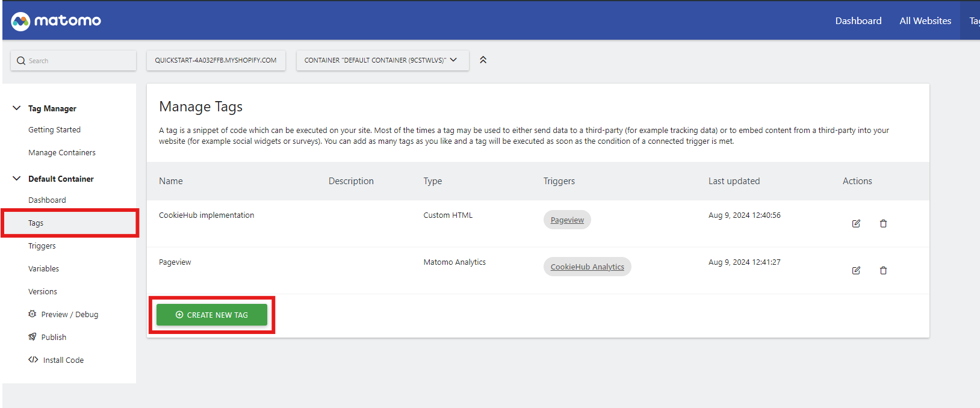The image size is (980, 408).
Task: Collapse the top selector bar with double chevron
Action: (x=483, y=60)
